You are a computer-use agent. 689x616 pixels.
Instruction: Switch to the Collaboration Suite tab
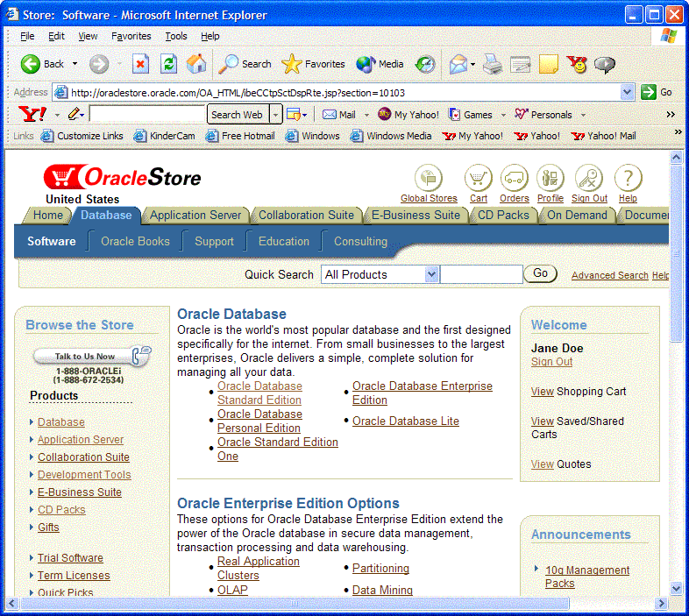306,216
